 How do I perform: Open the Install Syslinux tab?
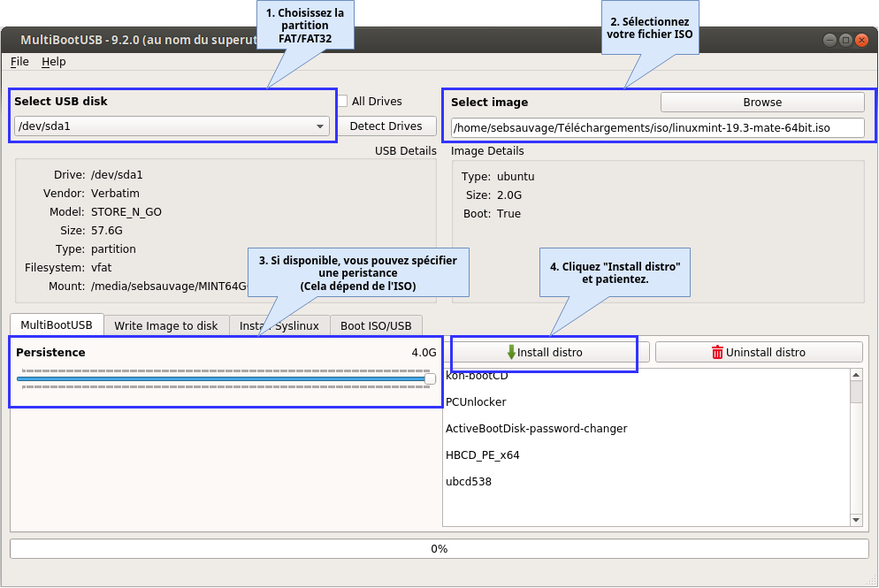click(279, 325)
